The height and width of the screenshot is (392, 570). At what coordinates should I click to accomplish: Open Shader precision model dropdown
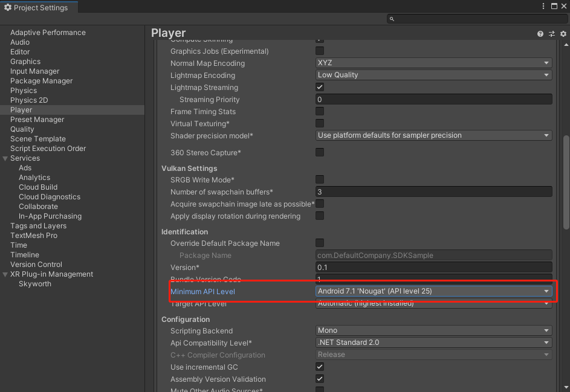pyautogui.click(x=433, y=135)
